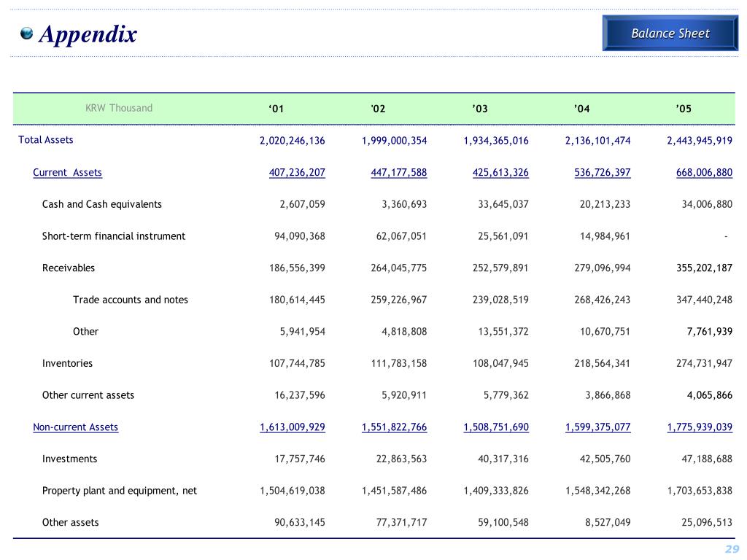Click other receivables value 7,761,939
Viewport: 747px width, 560px height.
point(709,332)
